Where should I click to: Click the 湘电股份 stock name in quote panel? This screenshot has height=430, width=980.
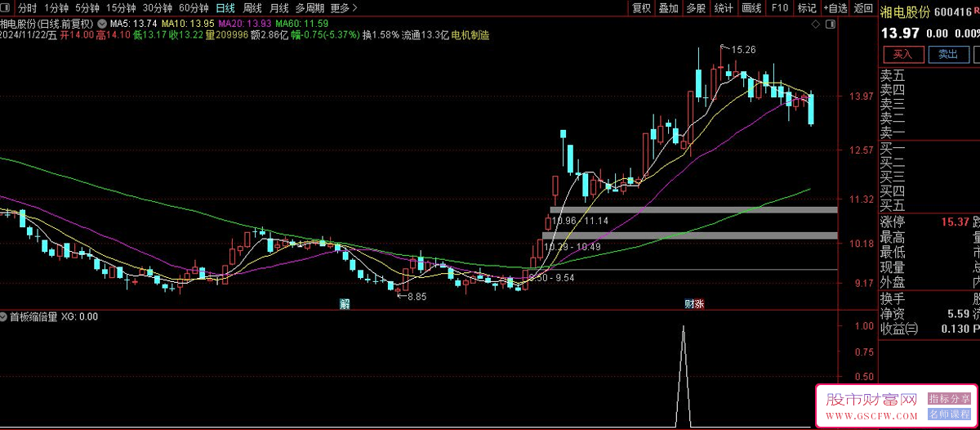pyautogui.click(x=905, y=11)
